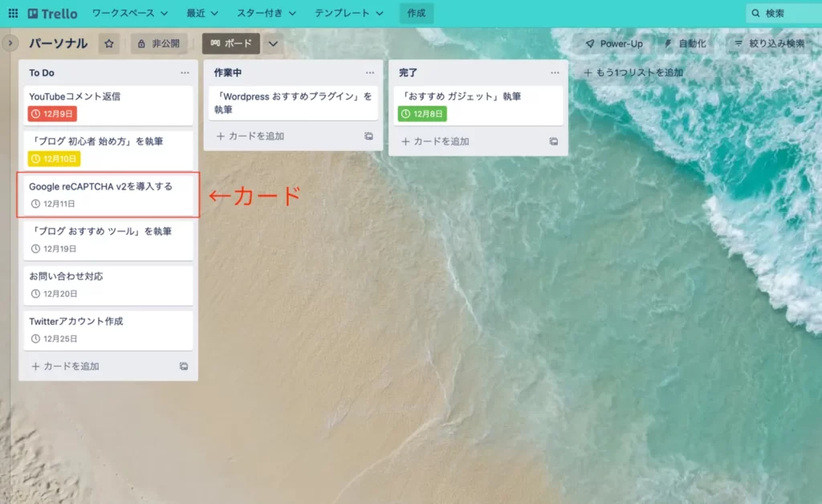The image size is (822, 504).
Task: Star the パーソナル board
Action: [x=109, y=43]
